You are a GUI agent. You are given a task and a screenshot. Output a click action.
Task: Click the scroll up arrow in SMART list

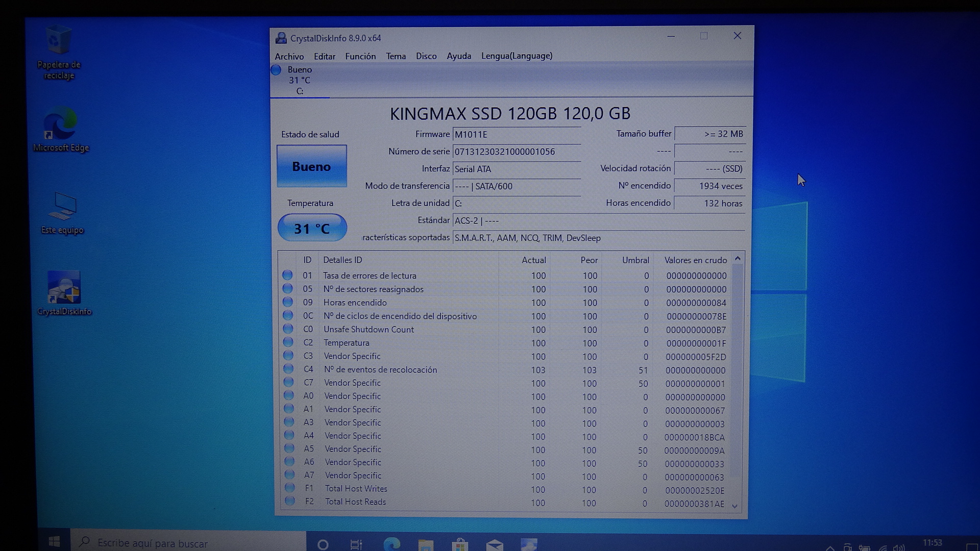[x=737, y=259]
